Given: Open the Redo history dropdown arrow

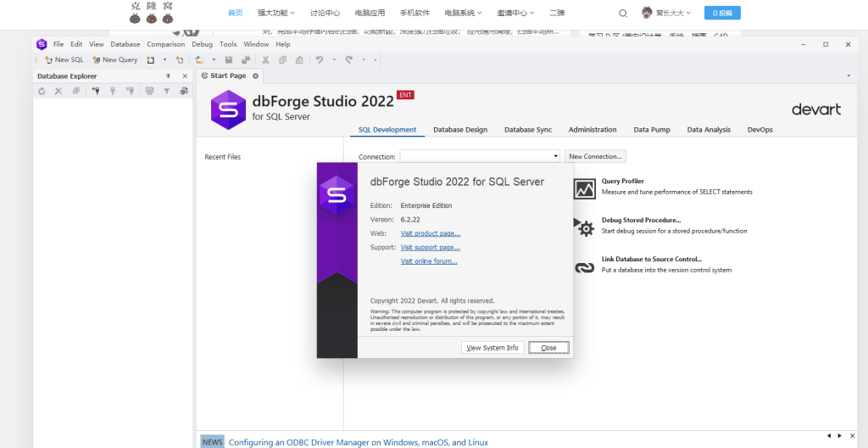Looking at the screenshot, I should click(x=364, y=60).
